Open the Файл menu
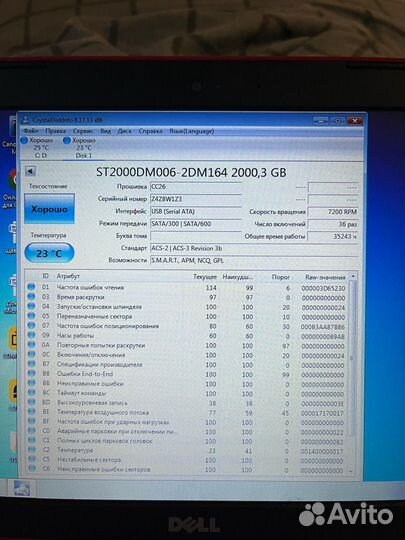405x540 pixels. pos(31,131)
